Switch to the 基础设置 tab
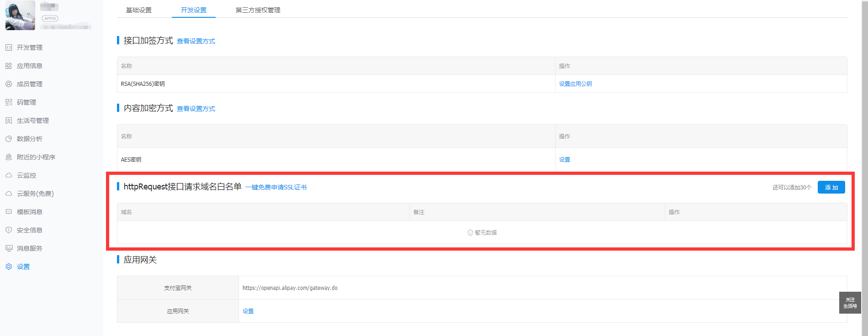This screenshot has height=336, width=868. (x=139, y=10)
